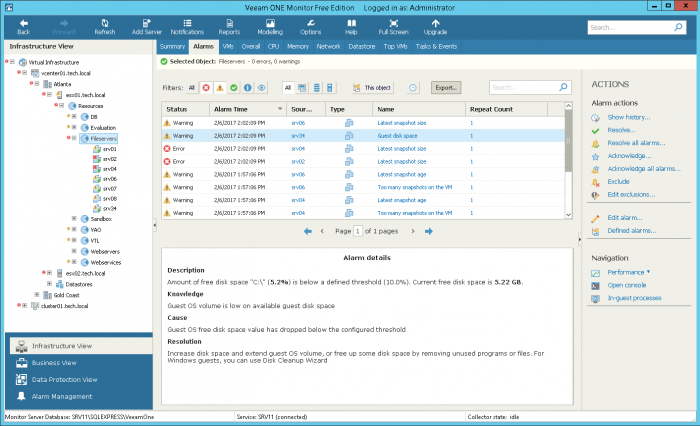Switch to Full Screen mode

coord(393,27)
